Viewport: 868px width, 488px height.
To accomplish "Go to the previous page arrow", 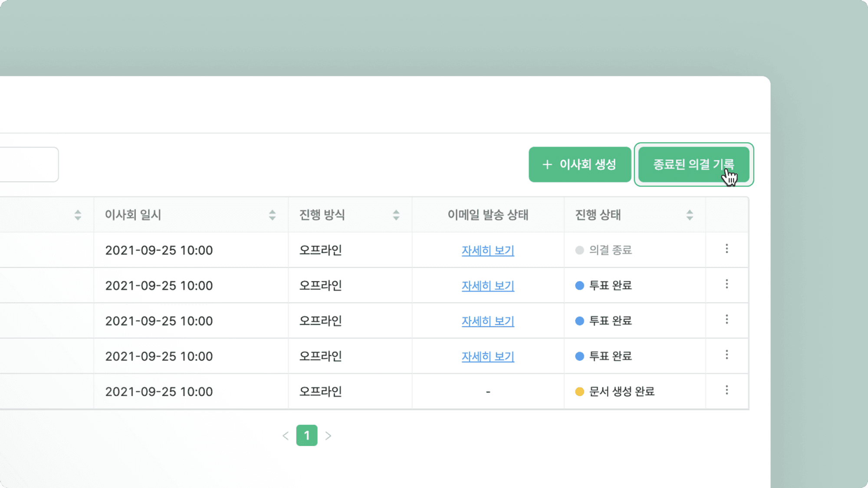I will tap(285, 436).
